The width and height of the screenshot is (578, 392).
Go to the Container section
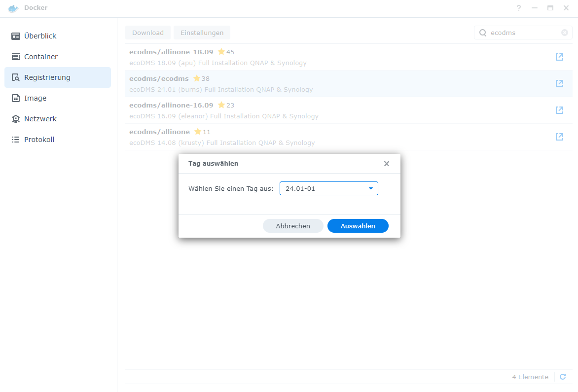pyautogui.click(x=58, y=57)
